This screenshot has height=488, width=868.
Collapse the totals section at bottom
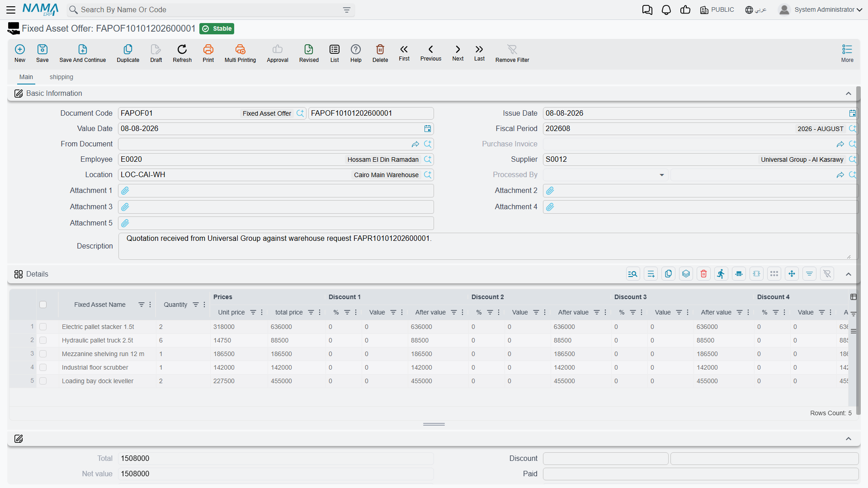coord(849,439)
